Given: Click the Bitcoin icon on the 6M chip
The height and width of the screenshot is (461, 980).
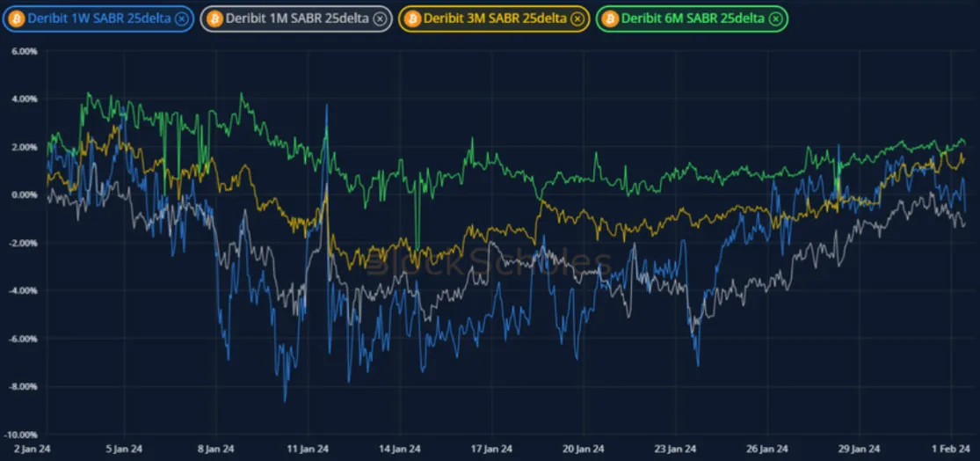Looking at the screenshot, I should tap(610, 18).
